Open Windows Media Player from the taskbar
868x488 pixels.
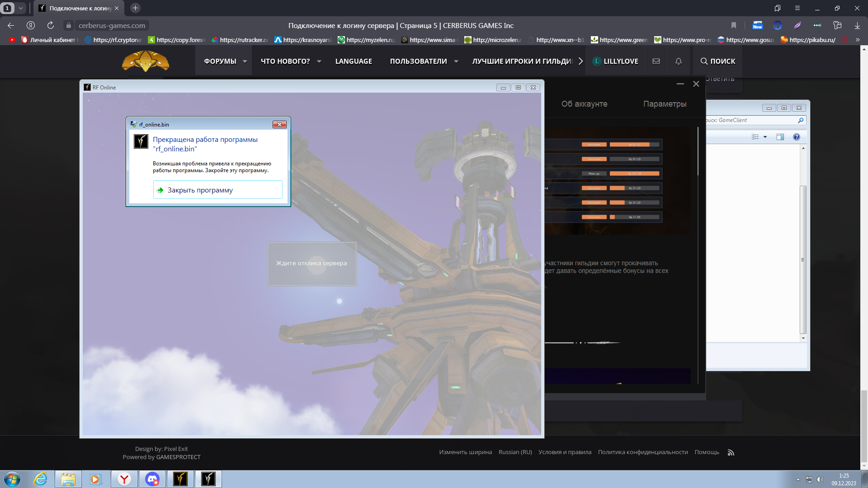(x=95, y=479)
